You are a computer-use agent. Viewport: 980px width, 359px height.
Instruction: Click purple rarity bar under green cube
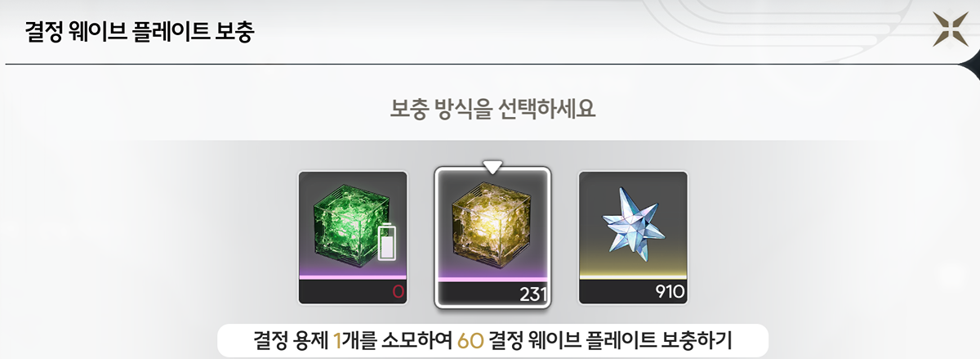[x=353, y=277]
